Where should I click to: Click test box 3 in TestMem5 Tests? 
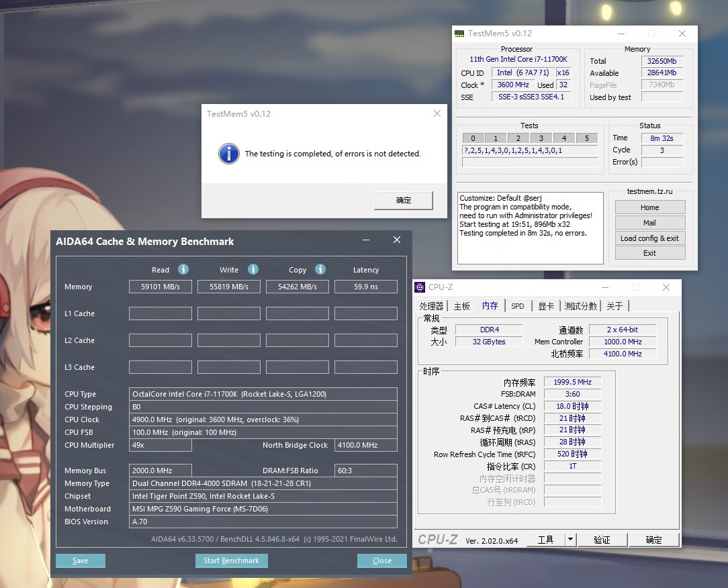coord(541,138)
